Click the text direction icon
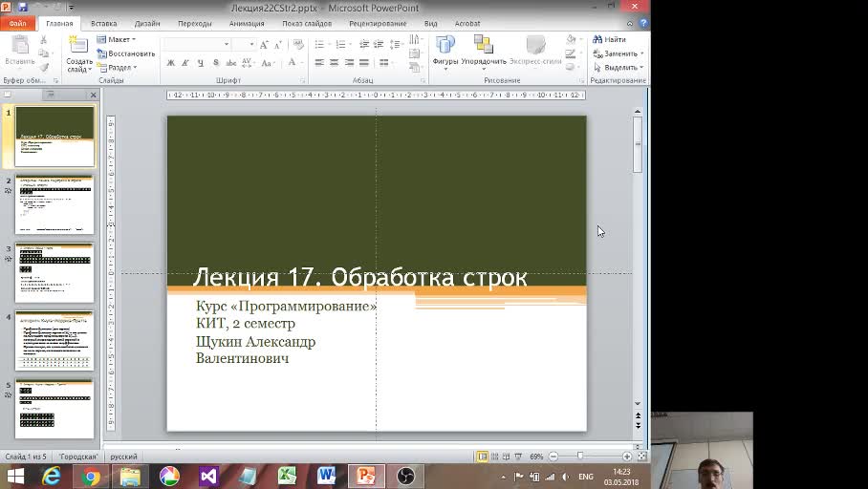Screen dimensions: 868x489 click(415, 40)
